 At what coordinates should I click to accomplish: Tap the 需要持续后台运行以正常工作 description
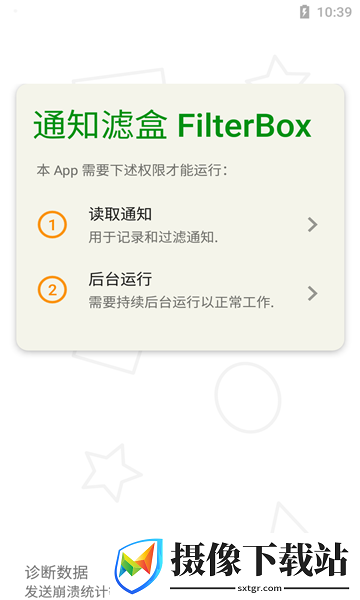tap(181, 302)
